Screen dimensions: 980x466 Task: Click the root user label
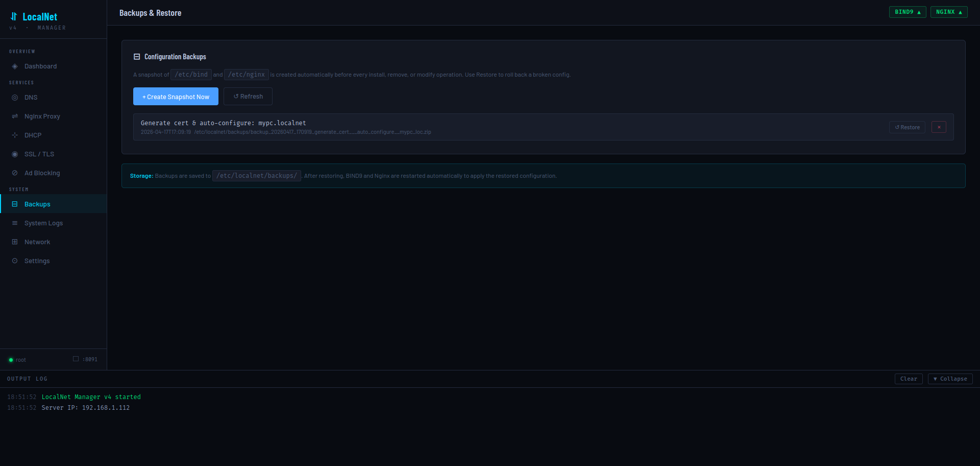[x=21, y=360]
